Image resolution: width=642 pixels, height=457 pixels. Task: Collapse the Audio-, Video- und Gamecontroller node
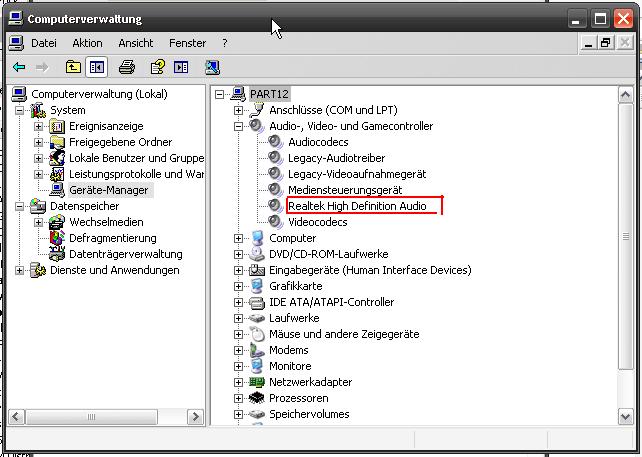[x=239, y=126]
